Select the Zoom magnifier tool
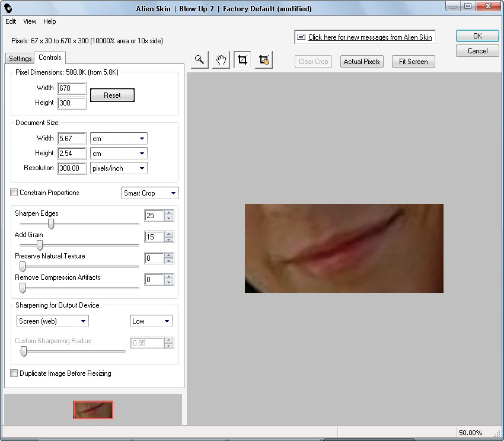This screenshot has height=441, width=504. (200, 60)
